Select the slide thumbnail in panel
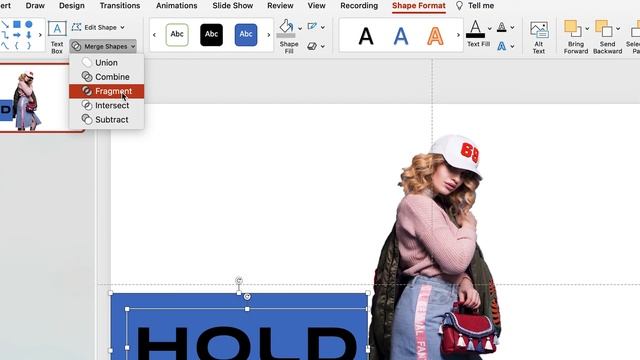The width and height of the screenshot is (640, 360). 42,98
